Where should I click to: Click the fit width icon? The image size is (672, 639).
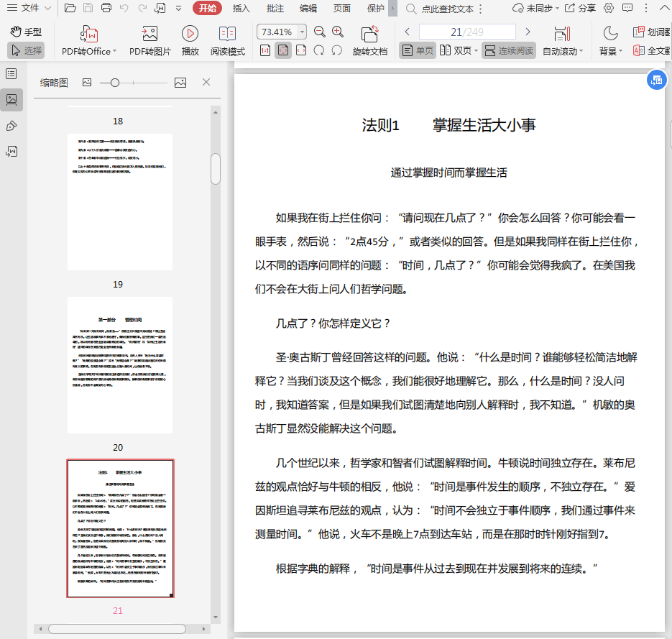[x=301, y=50]
